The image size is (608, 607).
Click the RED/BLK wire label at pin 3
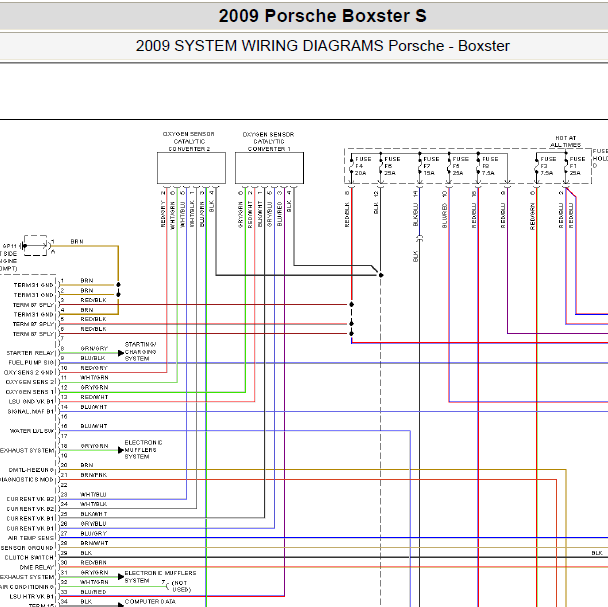pos(93,300)
